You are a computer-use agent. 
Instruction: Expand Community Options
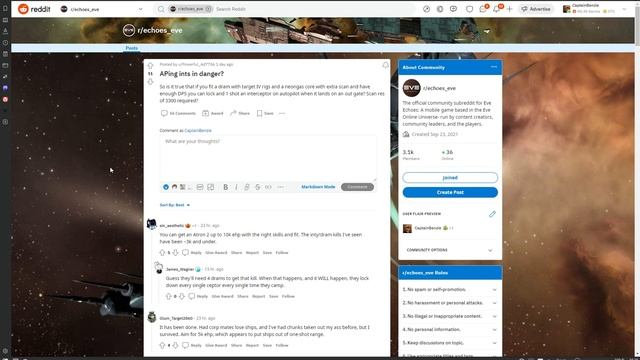450,250
